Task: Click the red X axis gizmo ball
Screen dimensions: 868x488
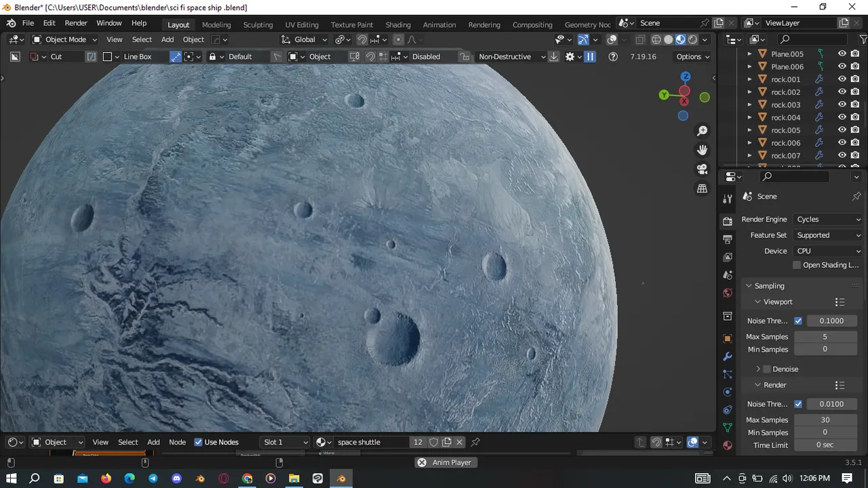Action: 684,91
